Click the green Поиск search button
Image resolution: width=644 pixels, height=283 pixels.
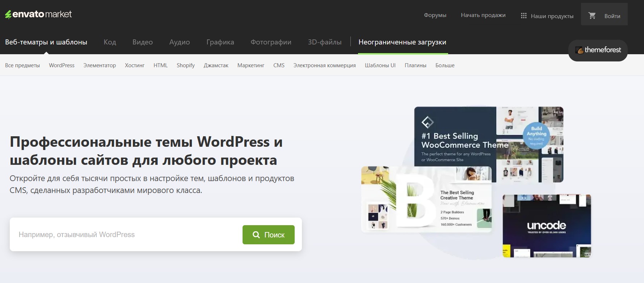tap(269, 235)
